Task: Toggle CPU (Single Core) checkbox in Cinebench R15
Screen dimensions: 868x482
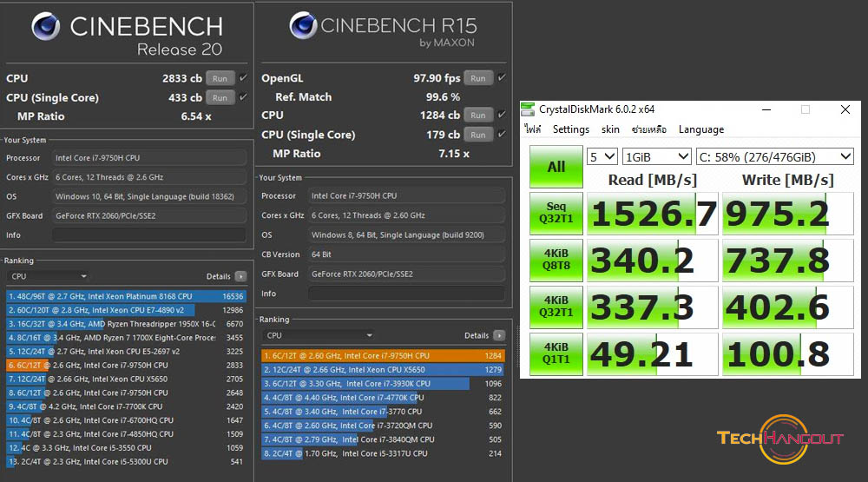Action: pyautogui.click(x=502, y=134)
